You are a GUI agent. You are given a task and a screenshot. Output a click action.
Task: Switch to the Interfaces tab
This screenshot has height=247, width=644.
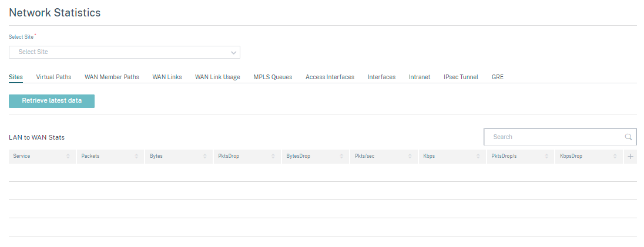[x=381, y=77]
